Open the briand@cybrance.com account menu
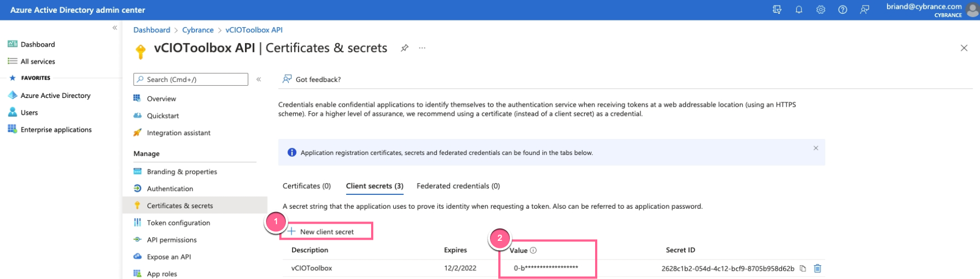Viewport: 980px width, 279px height. click(x=931, y=10)
